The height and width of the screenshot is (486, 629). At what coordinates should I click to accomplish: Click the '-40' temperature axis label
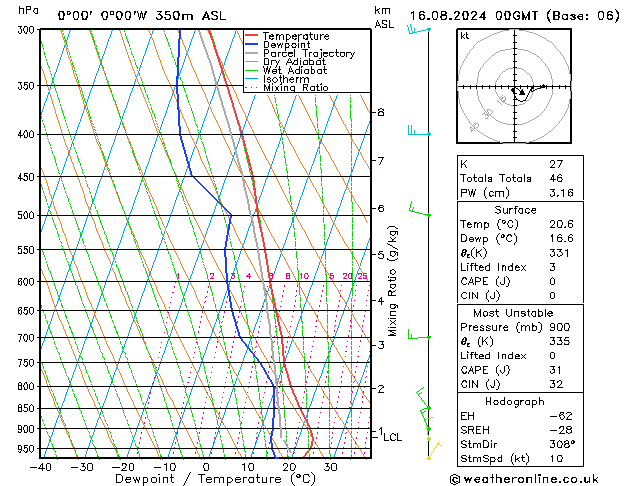pyautogui.click(x=41, y=467)
